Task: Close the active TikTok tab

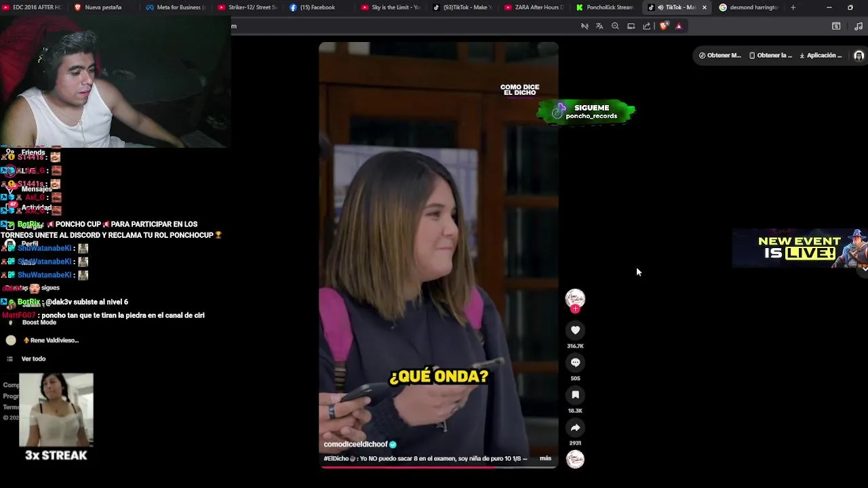Action: point(704,7)
